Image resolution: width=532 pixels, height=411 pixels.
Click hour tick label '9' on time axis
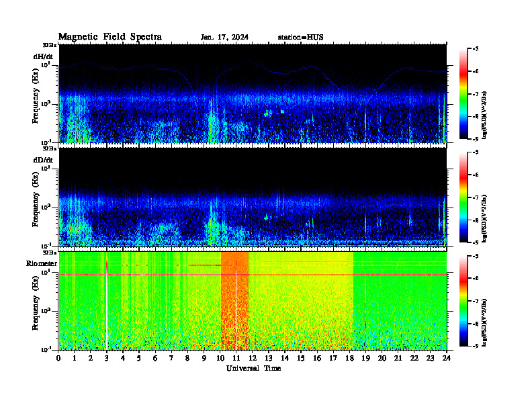pyautogui.click(x=204, y=358)
